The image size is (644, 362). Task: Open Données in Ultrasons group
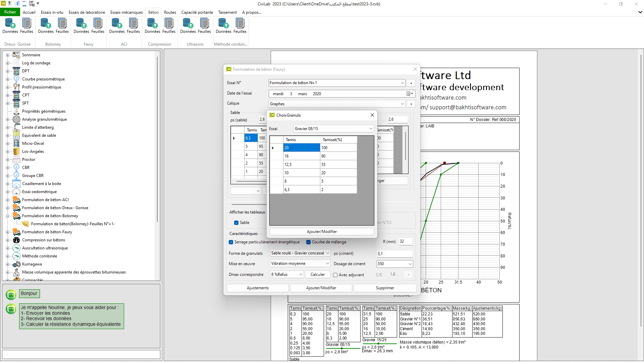pos(188,26)
